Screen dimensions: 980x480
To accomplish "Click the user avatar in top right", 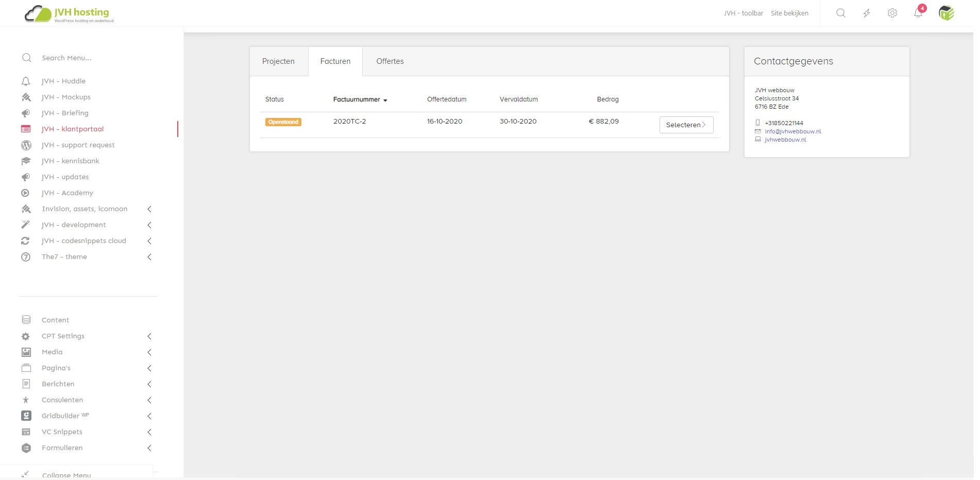I will click(x=946, y=13).
